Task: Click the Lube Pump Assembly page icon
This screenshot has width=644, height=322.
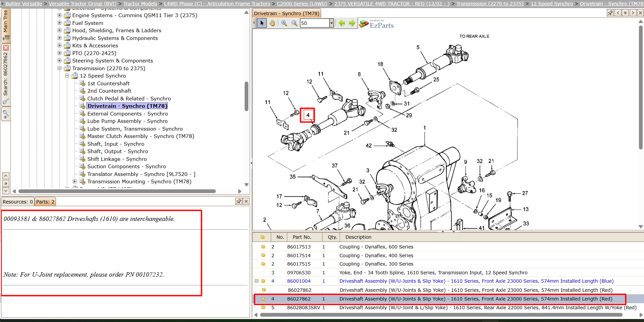Action: (x=83, y=121)
